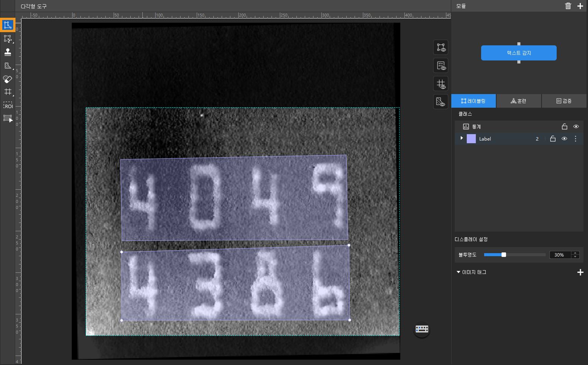Select the grid tool in the left toolbar
This screenshot has height=365, width=588.
point(8,92)
